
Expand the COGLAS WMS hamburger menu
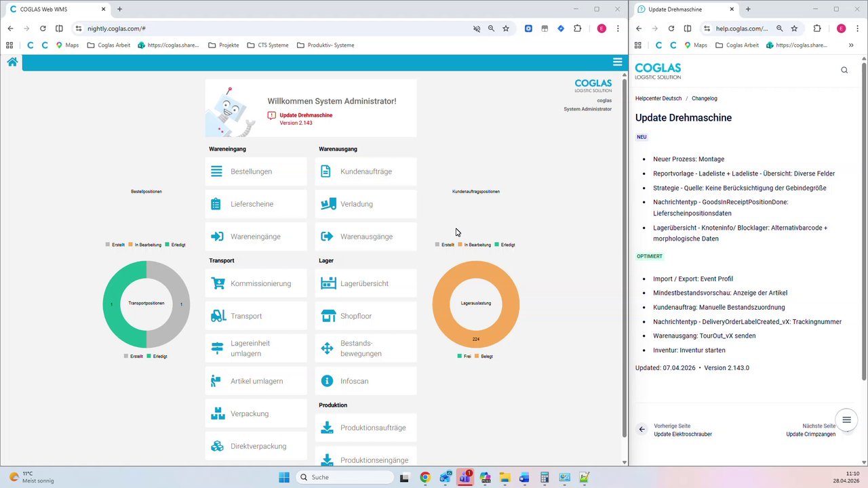[617, 62]
